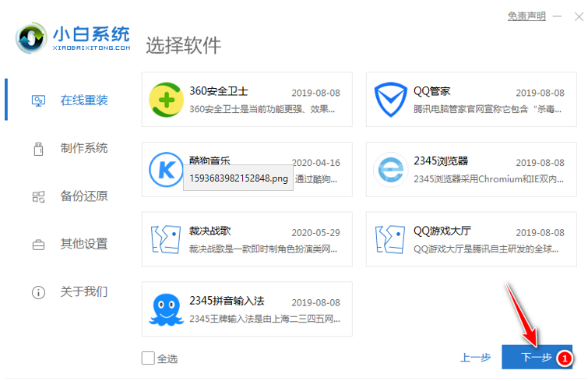Click the 腾讯电脑管家 description text
588x381 pixels.
click(487, 109)
